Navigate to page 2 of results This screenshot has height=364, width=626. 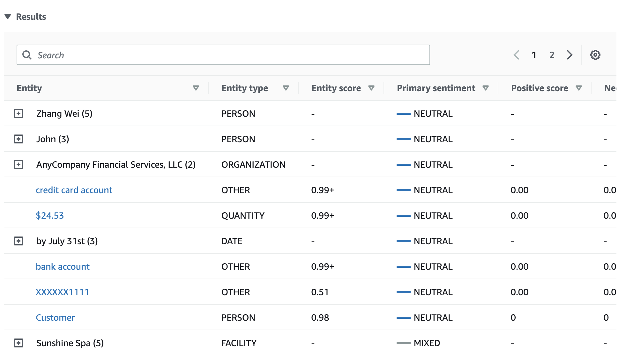click(551, 55)
